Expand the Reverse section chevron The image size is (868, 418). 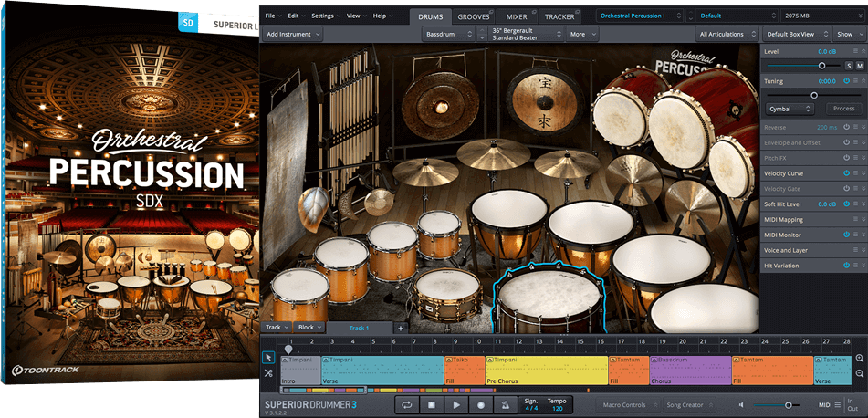coord(863,128)
